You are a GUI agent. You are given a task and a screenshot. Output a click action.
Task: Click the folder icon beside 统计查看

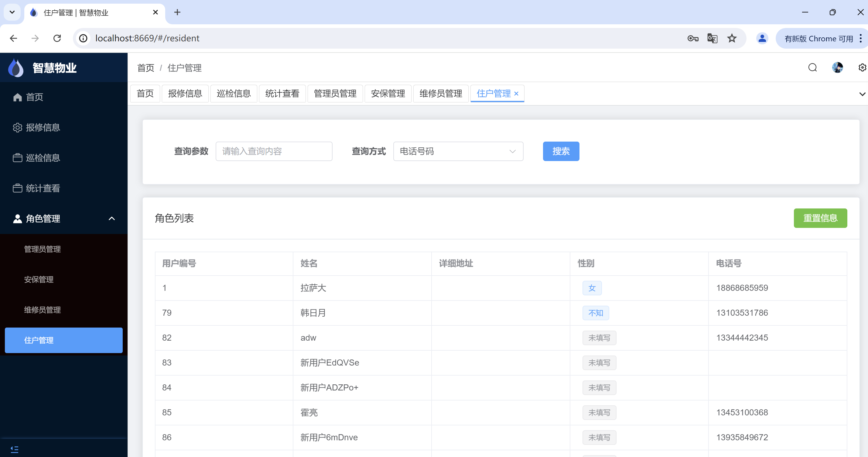pyautogui.click(x=17, y=188)
